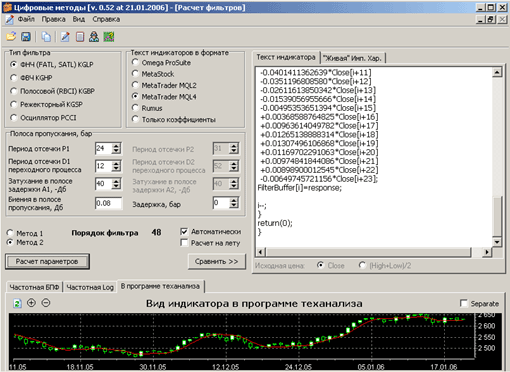510x372 pixels.
Task: Click the green chart help icon
Action: (109, 36)
